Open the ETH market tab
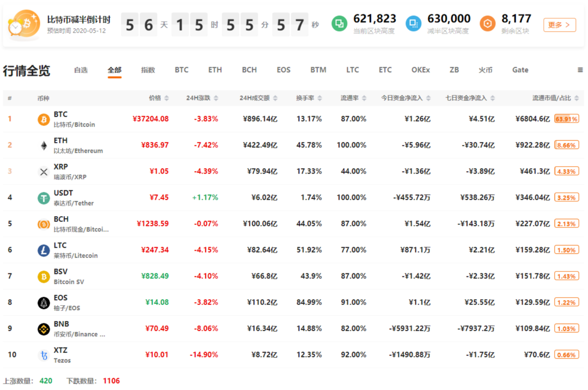The width and height of the screenshot is (588, 390). 215,70
